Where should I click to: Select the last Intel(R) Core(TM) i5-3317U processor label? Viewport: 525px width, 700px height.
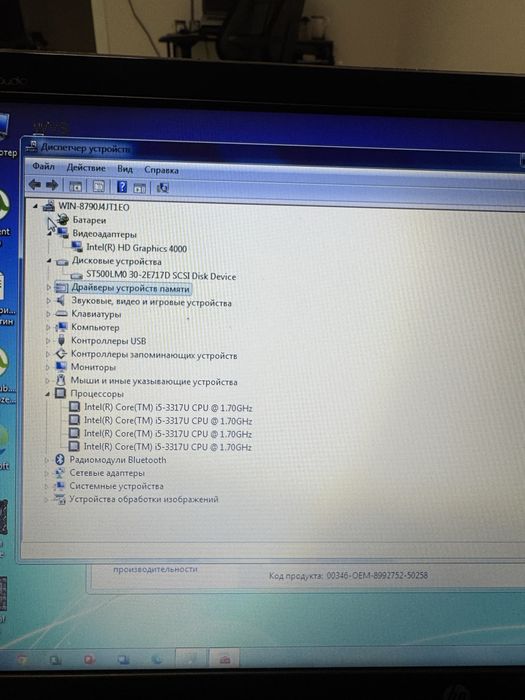168,446
